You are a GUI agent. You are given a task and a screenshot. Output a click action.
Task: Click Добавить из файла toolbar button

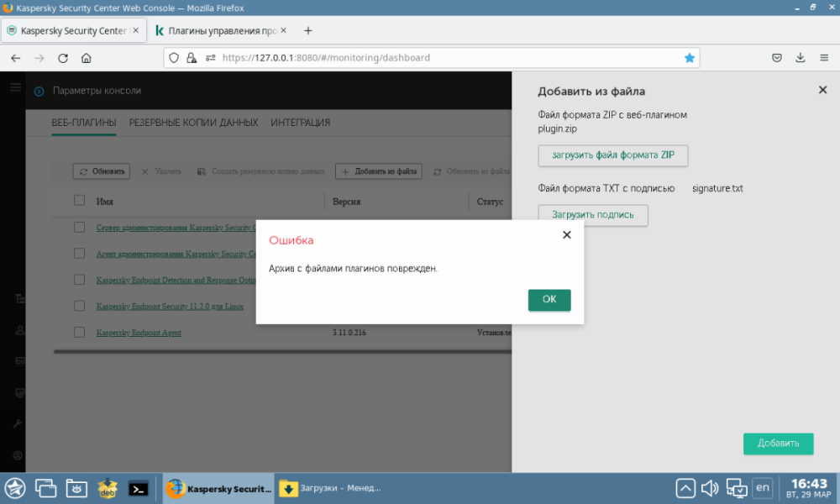pos(379,171)
